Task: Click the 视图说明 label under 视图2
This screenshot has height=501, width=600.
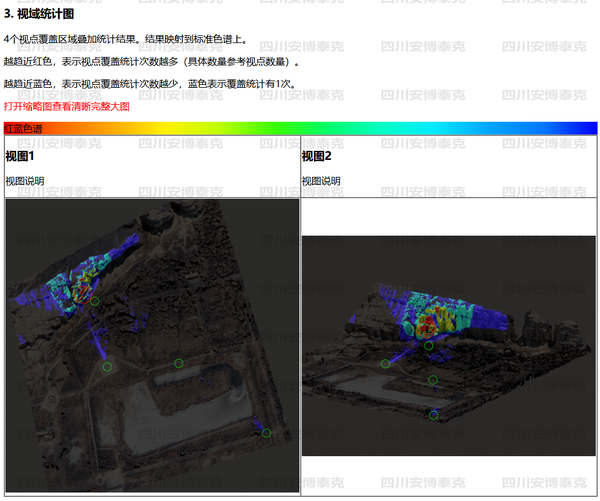Action: click(x=321, y=181)
